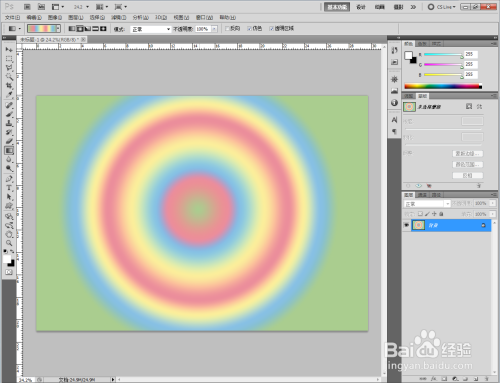Open the 文件 (File) menu
500x383 pixels.
coord(12,17)
